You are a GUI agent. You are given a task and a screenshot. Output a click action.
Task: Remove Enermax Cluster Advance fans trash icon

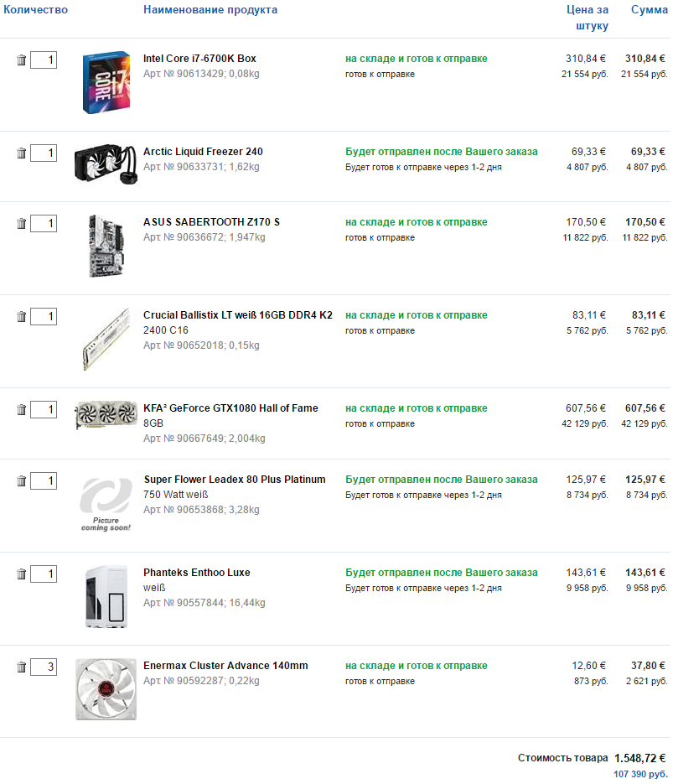tap(22, 667)
